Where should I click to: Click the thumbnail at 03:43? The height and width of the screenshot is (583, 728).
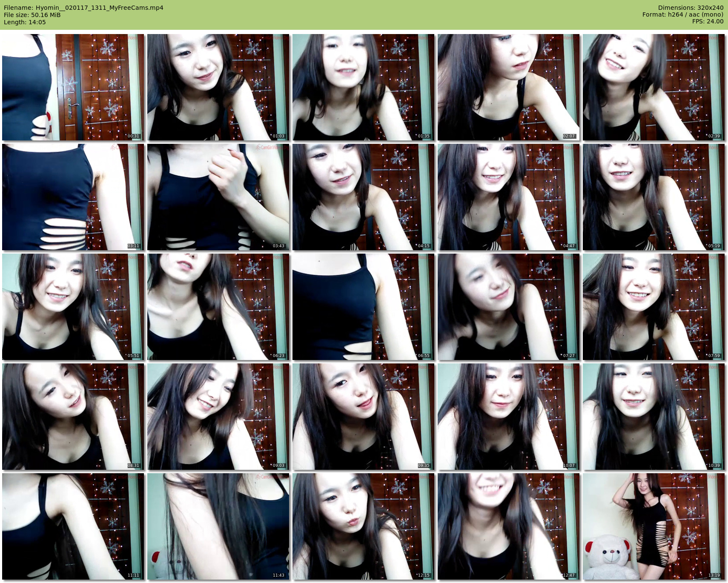(x=218, y=197)
